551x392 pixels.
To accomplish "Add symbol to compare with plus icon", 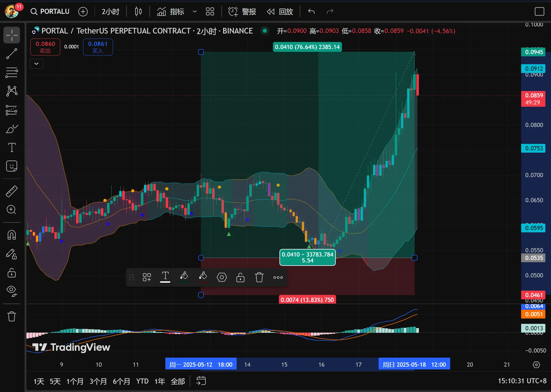I will tap(83, 12).
